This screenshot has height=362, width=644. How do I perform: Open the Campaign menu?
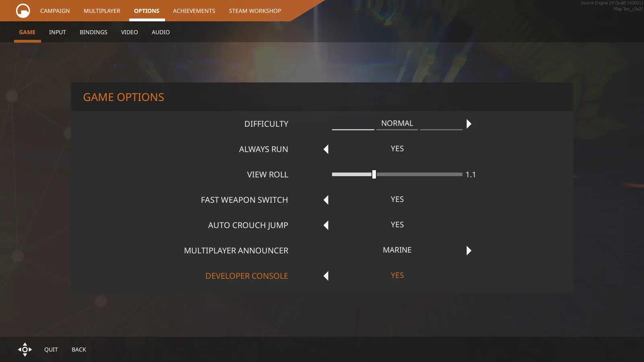click(x=55, y=11)
